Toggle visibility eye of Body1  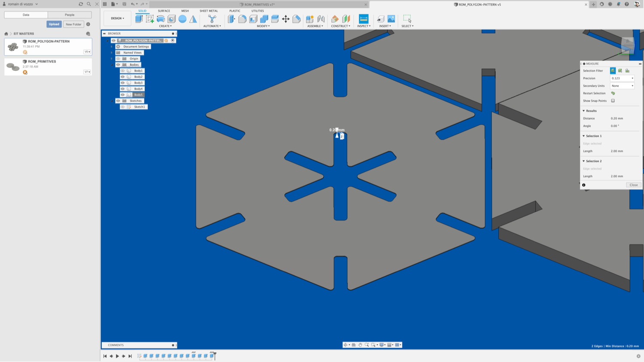(x=123, y=71)
